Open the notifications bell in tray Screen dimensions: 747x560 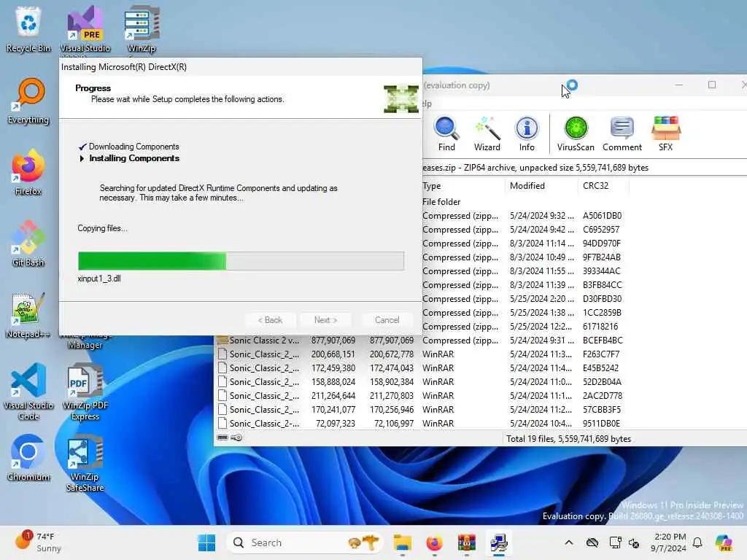[697, 542]
